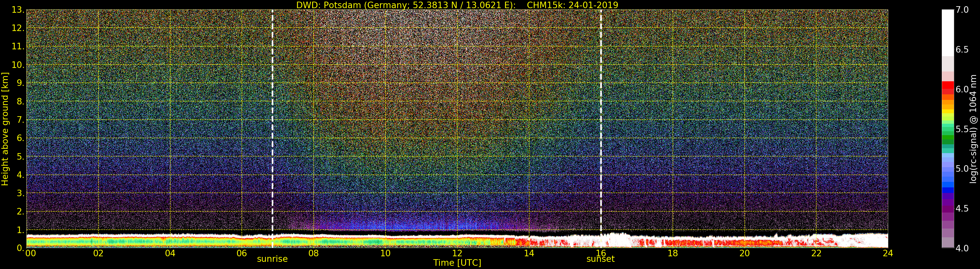This screenshot has height=269, width=980.
Task: Click the height axis tick '10.'
Action: [18, 65]
